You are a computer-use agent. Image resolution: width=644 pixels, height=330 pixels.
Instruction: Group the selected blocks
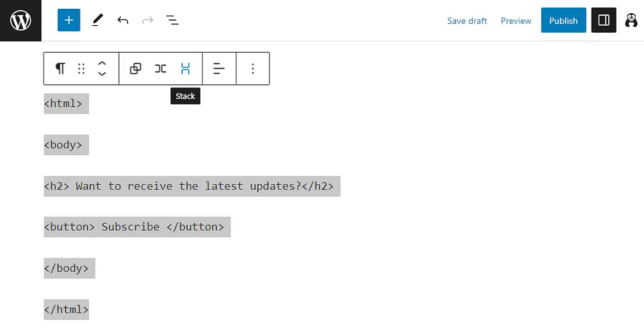coord(135,69)
